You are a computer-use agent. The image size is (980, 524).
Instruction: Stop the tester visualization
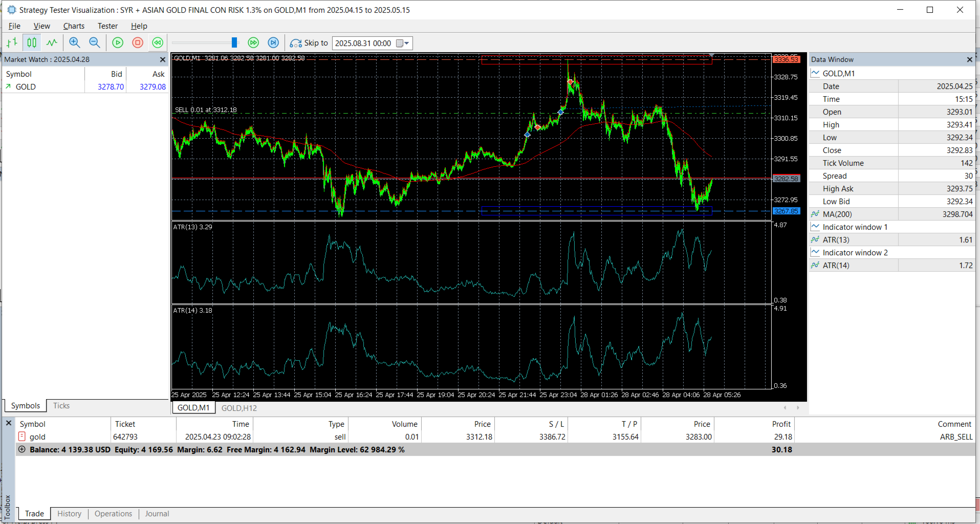click(x=138, y=43)
